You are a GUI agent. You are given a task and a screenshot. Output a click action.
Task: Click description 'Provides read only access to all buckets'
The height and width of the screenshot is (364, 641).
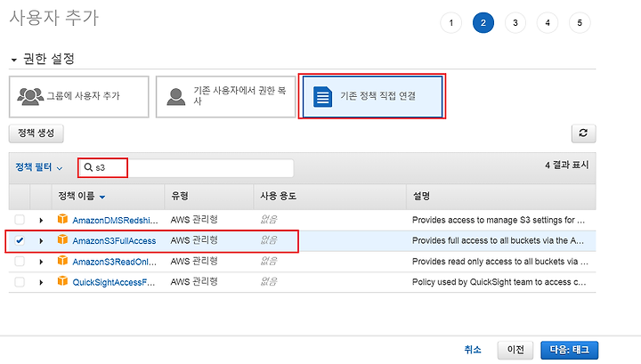pyautogui.click(x=500, y=262)
